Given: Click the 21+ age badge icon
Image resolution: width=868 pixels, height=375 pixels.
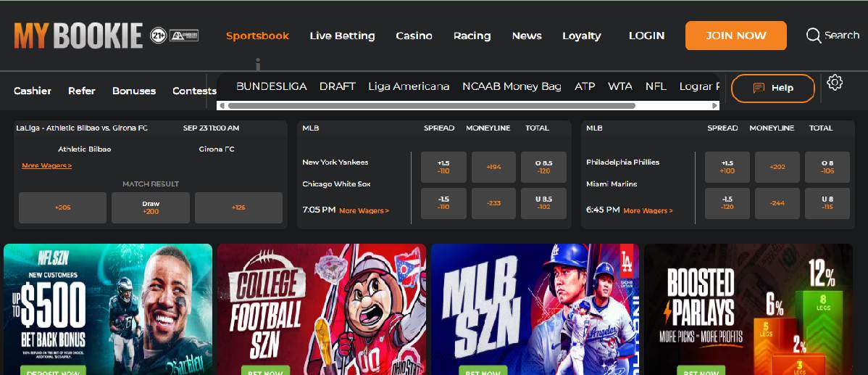Looking at the screenshot, I should coord(159,36).
